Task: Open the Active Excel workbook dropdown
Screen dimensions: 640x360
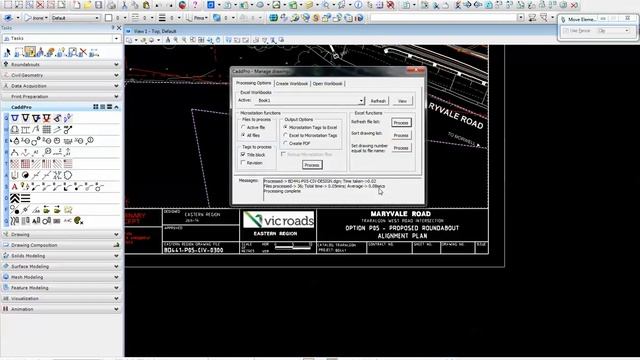Action: coord(361,101)
